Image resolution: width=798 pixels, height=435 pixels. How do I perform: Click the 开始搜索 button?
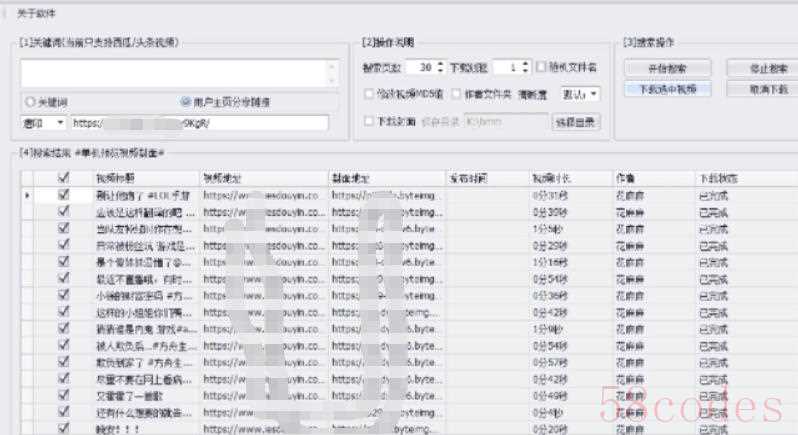coord(667,68)
